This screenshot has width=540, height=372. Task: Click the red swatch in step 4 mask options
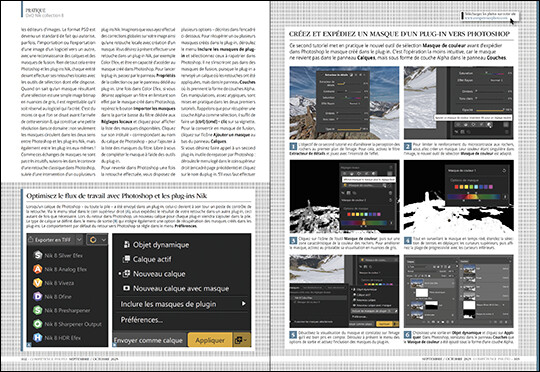tap(456, 187)
